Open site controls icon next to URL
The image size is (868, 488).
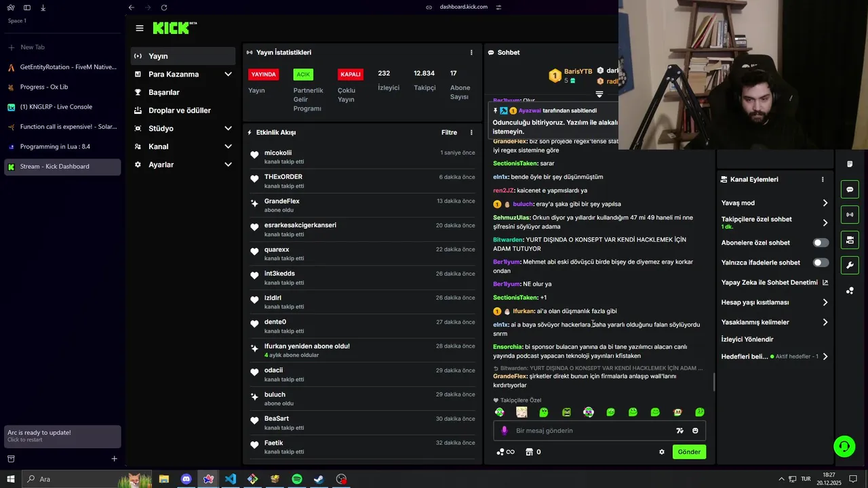498,7
